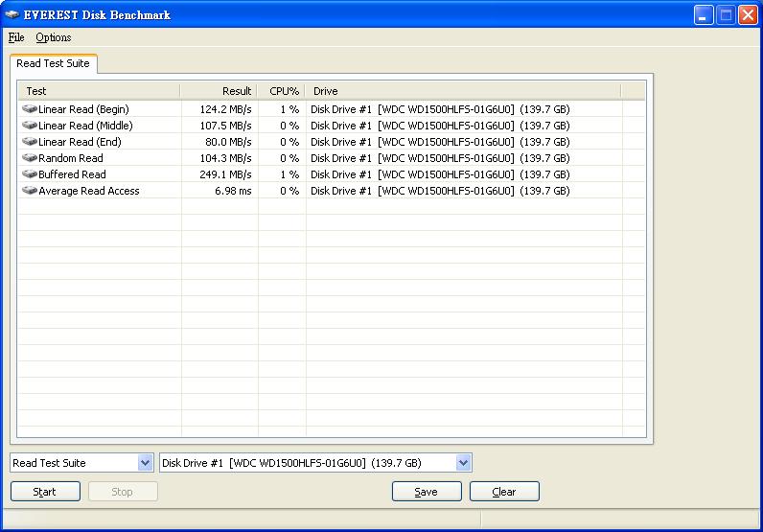This screenshot has height=532, width=763.
Task: Select the Read Test Suite tab
Action: click(x=53, y=63)
